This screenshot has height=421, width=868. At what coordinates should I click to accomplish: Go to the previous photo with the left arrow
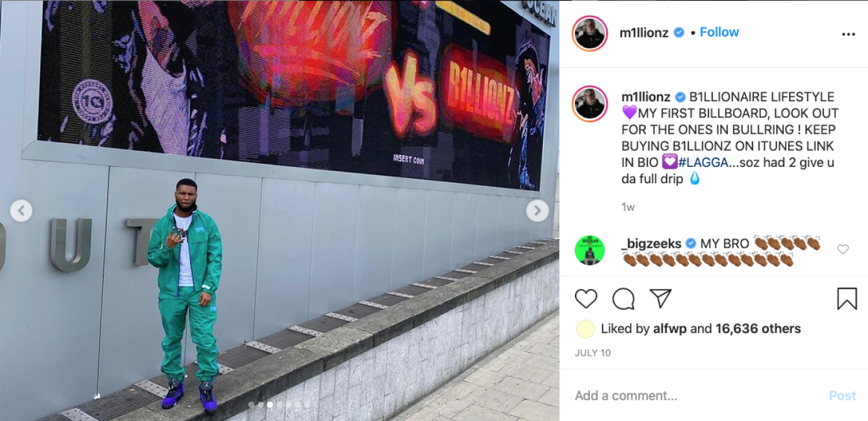pyautogui.click(x=21, y=210)
